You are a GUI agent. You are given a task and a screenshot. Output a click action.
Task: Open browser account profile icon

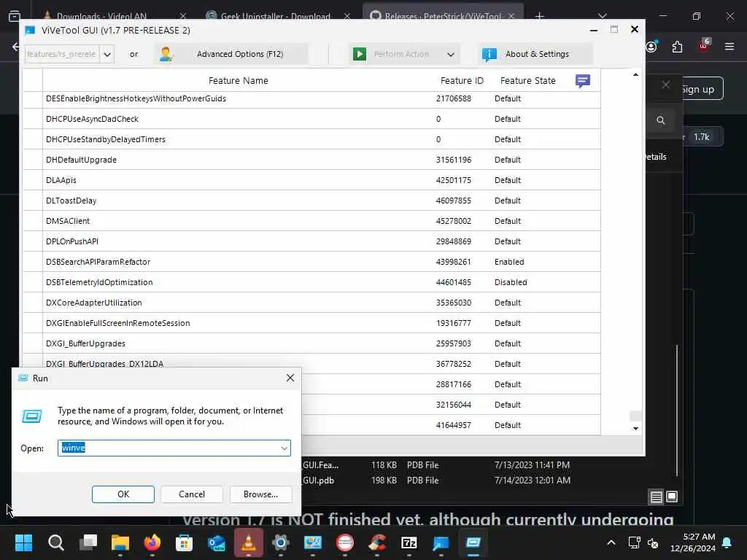[x=651, y=47]
